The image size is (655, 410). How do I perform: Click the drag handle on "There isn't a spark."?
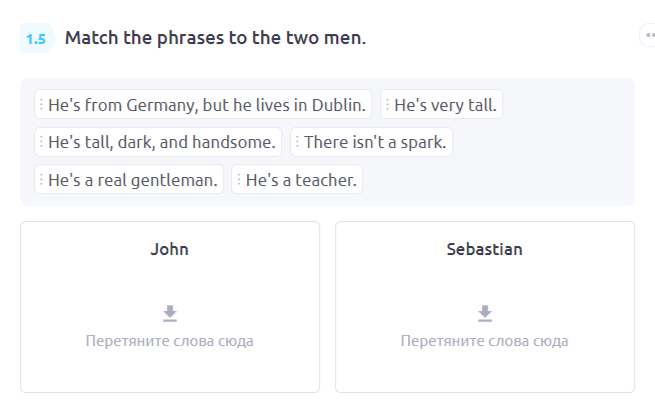click(x=298, y=142)
